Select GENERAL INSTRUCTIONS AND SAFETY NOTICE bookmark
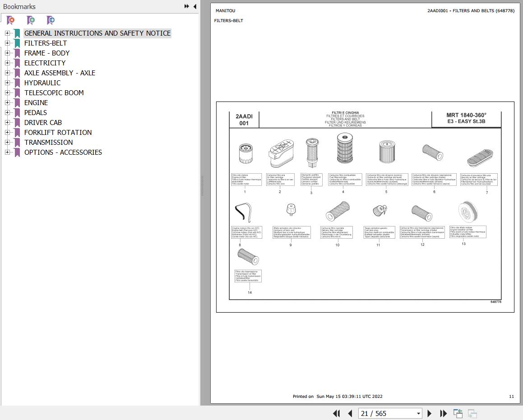Screen dimensions: 523x420 (x=97, y=33)
